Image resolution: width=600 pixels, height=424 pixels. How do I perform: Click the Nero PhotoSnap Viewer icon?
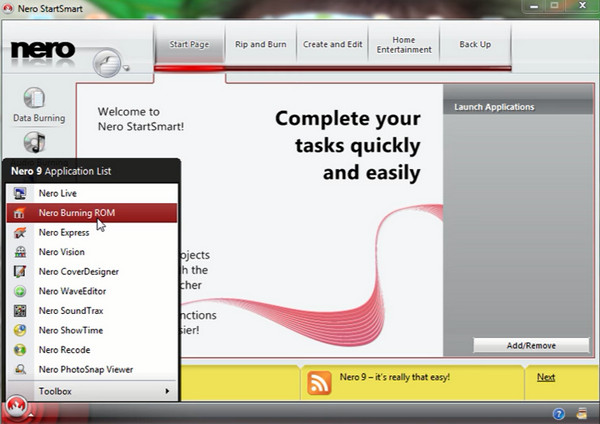point(20,369)
